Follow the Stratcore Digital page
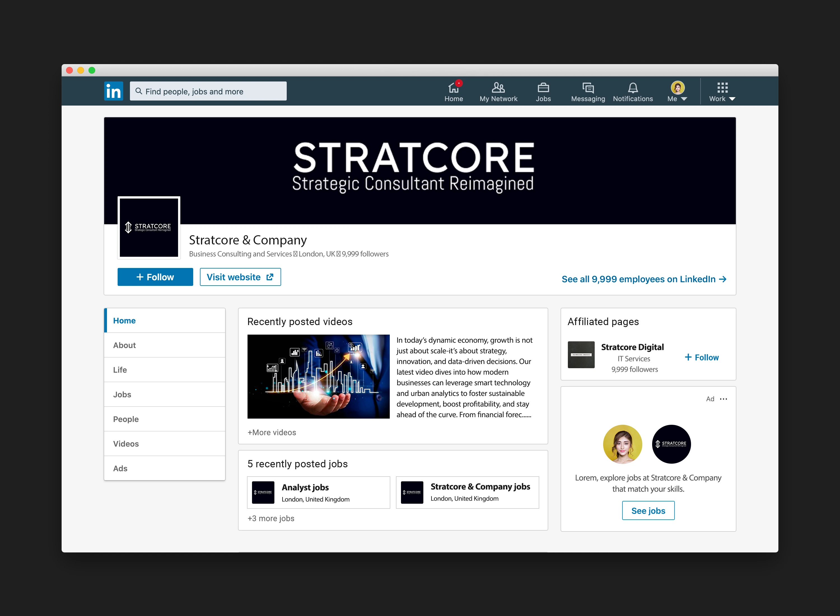Screen dimensions: 840x616 tap(701, 358)
